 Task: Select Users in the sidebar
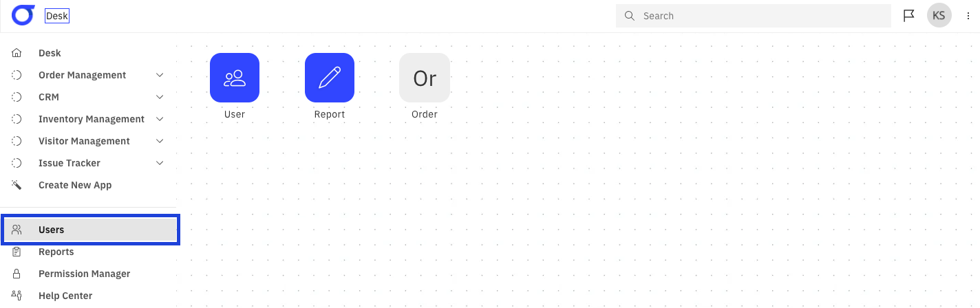click(x=90, y=230)
